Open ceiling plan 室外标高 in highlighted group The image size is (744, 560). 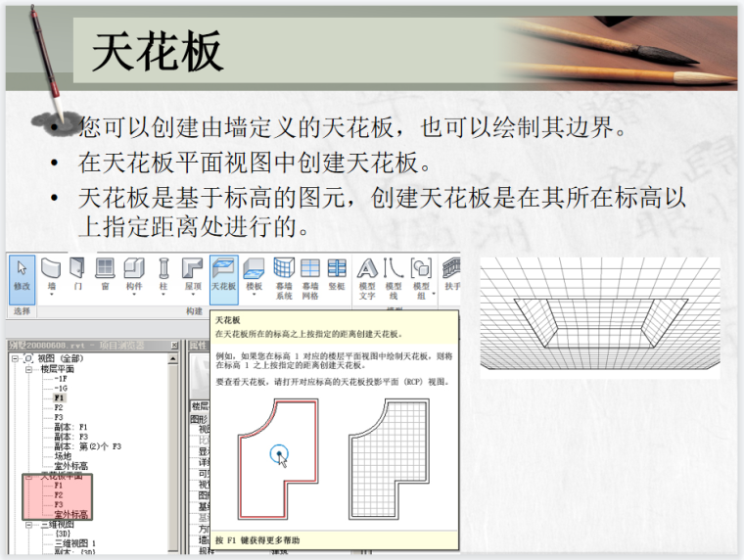pyautogui.click(x=70, y=514)
